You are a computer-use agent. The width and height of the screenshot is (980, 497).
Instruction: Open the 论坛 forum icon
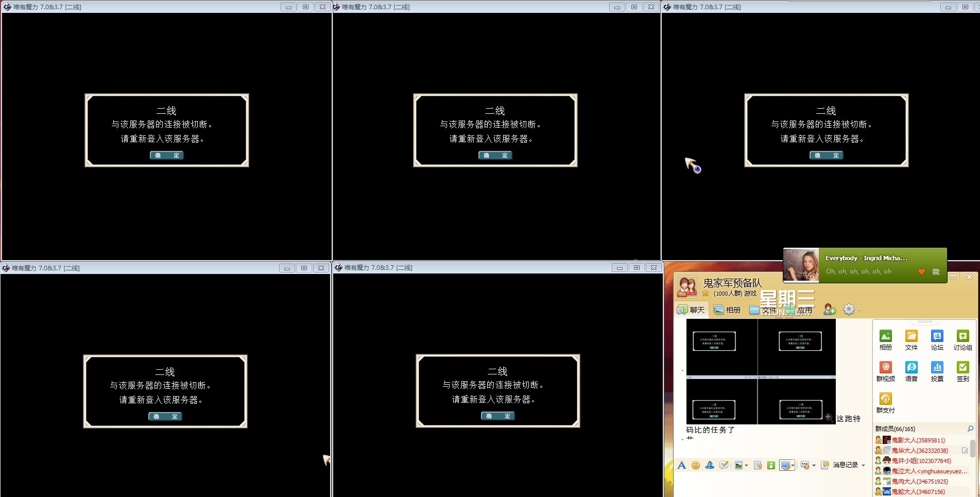(x=937, y=336)
